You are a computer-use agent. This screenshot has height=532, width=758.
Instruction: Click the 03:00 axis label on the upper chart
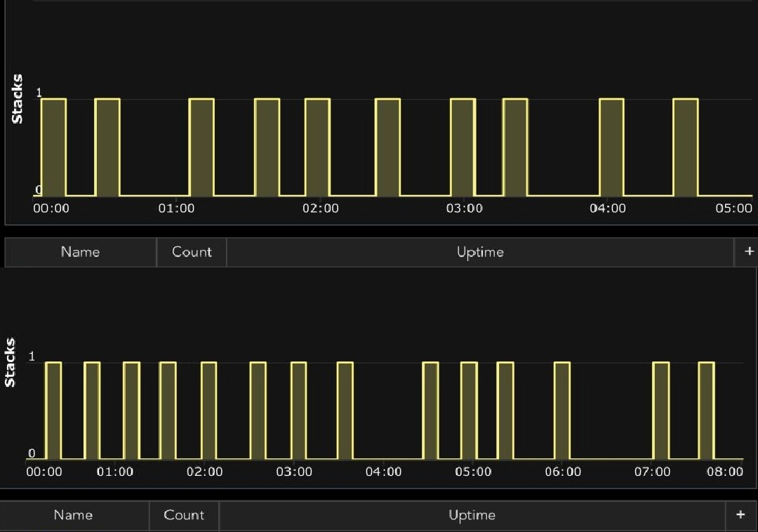point(464,208)
